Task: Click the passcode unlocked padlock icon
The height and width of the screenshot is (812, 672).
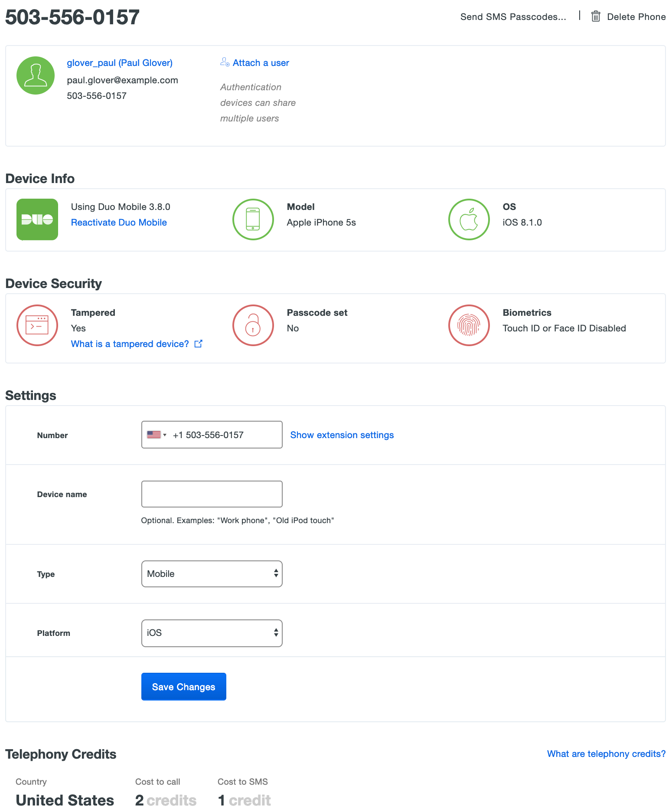Action: (x=253, y=325)
